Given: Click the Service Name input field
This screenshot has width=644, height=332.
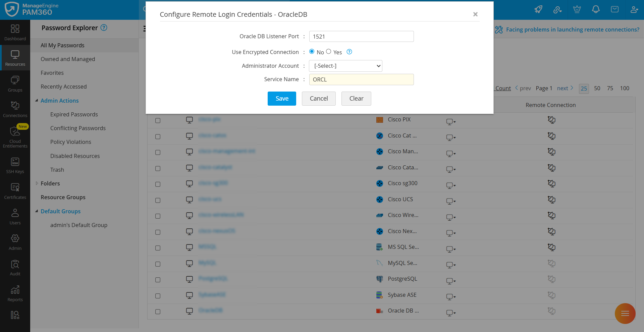Looking at the screenshot, I should pyautogui.click(x=361, y=79).
